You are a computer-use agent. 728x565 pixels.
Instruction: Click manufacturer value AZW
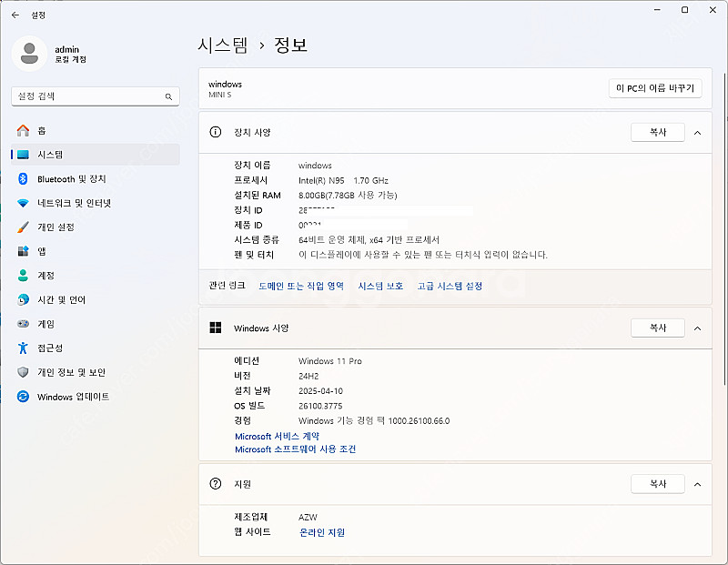coord(308,517)
